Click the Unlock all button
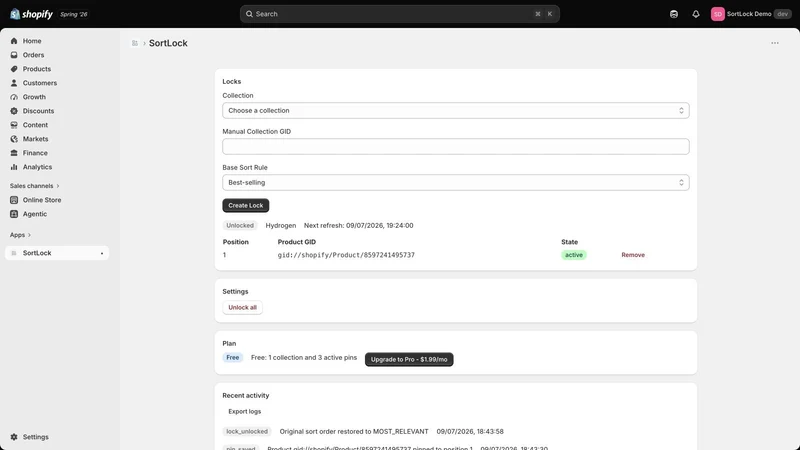This screenshot has width=800, height=450. point(242,307)
